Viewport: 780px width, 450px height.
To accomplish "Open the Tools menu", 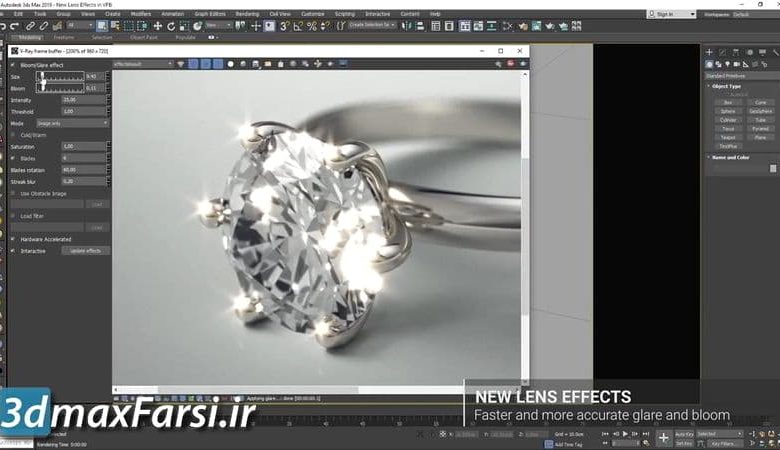I will click(x=40, y=14).
